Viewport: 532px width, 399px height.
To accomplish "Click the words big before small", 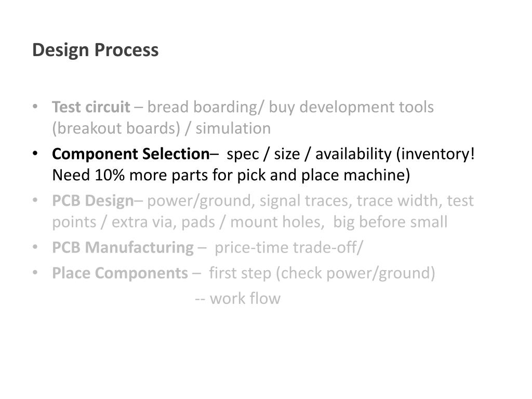I will click(390, 222).
